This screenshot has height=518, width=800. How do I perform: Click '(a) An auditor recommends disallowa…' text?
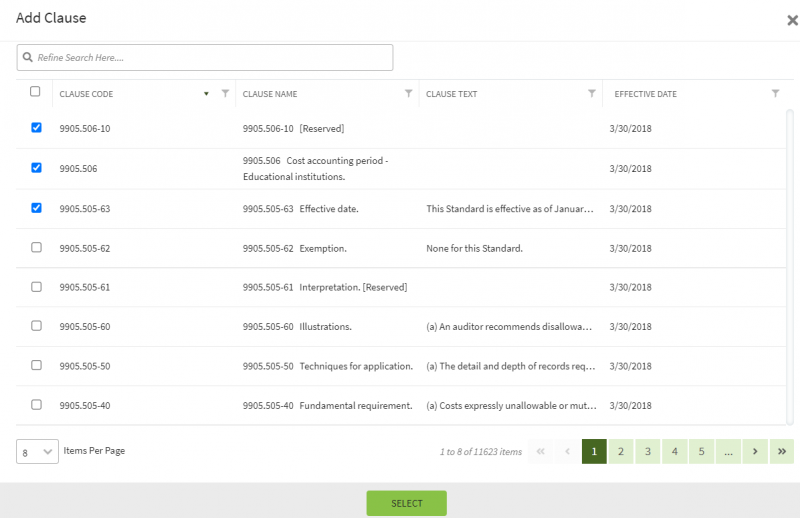tap(509, 327)
